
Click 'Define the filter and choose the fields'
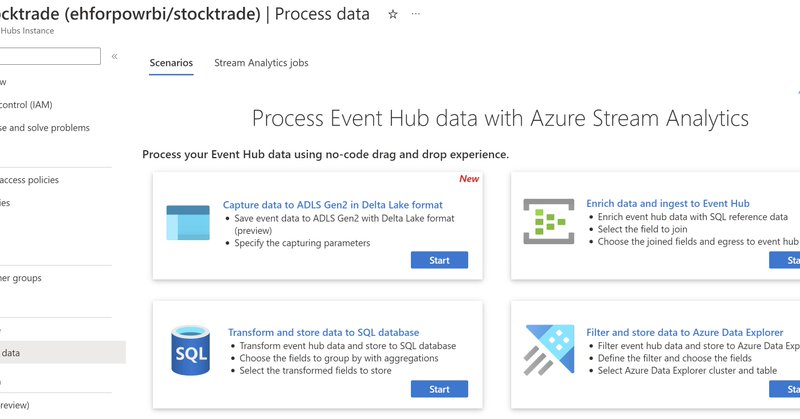[674, 358]
